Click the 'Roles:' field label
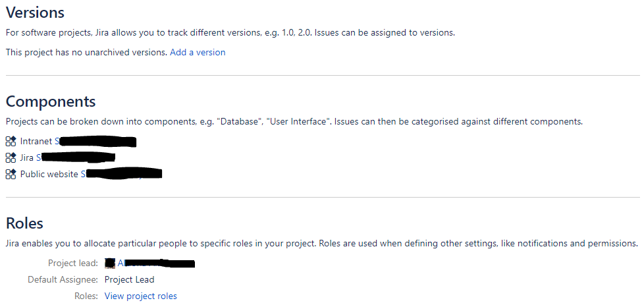The width and height of the screenshot is (644, 305). pyautogui.click(x=86, y=296)
